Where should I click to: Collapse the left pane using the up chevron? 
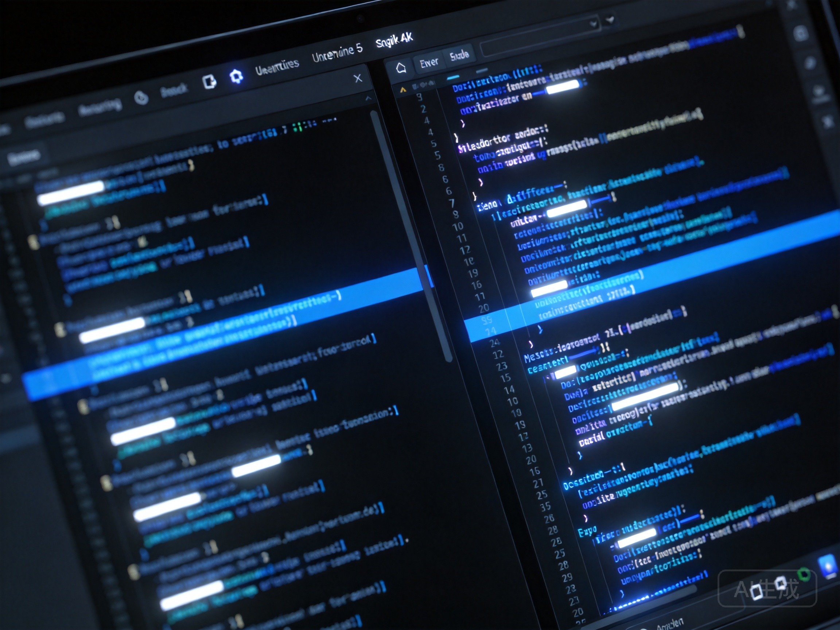point(368,98)
